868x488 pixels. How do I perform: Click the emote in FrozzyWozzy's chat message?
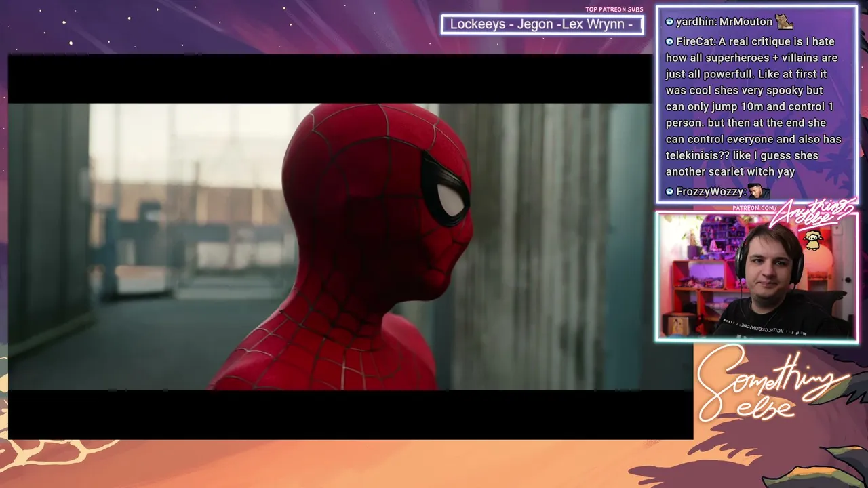(x=759, y=191)
